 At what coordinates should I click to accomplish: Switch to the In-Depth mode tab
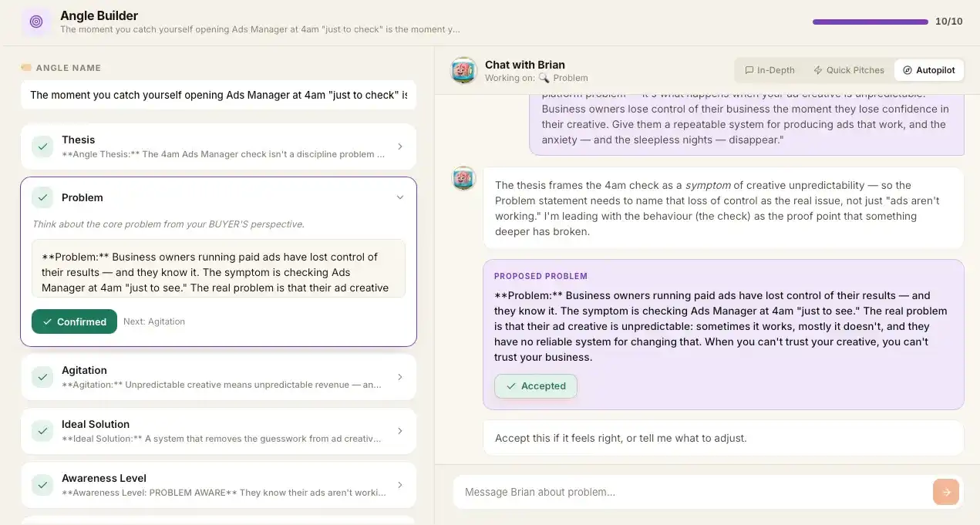coord(770,70)
